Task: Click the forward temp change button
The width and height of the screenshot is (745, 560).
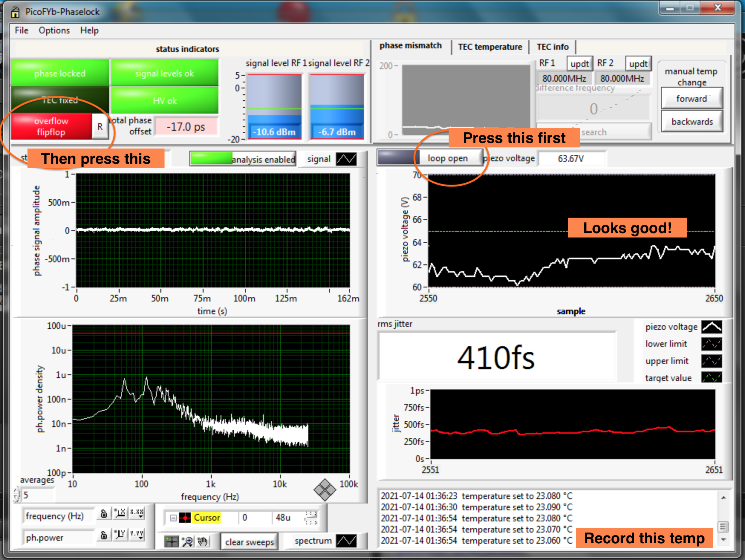Action: point(692,98)
